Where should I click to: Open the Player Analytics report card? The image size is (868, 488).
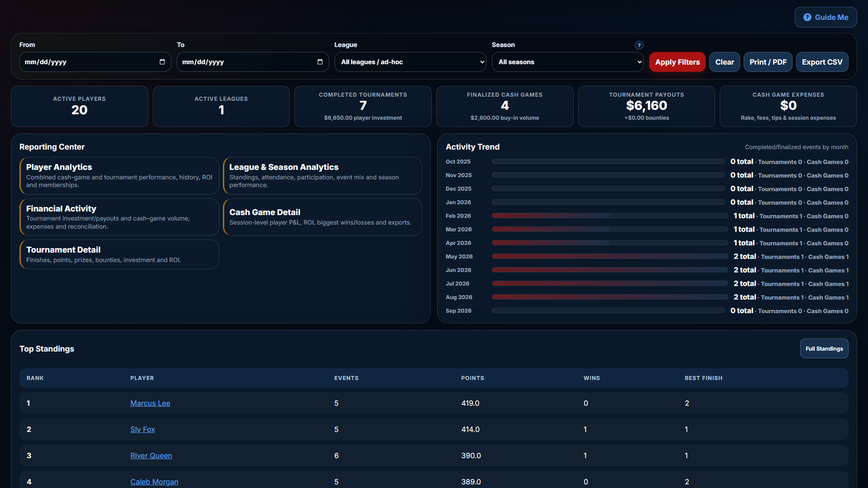tap(119, 176)
